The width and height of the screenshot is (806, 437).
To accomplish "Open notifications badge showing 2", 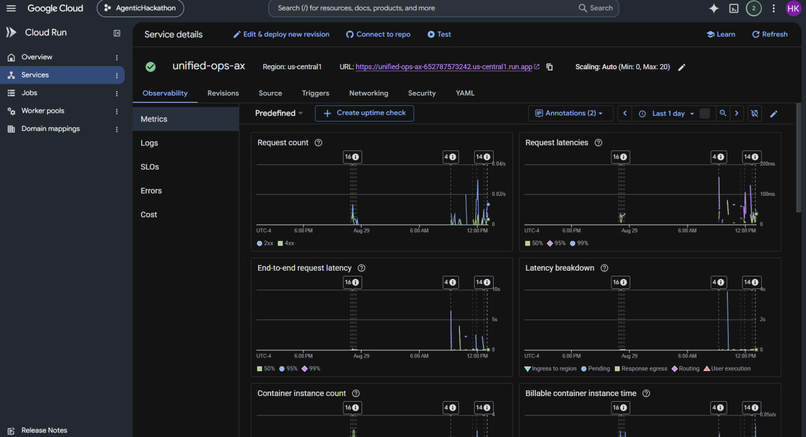I will pos(753,8).
